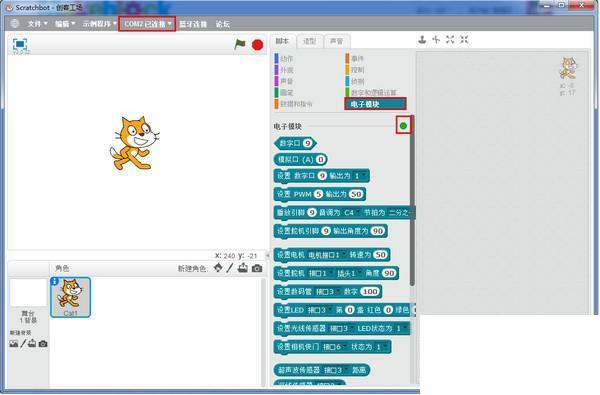
Task: Select the duplicate stamp tool
Action: pyautogui.click(x=422, y=39)
